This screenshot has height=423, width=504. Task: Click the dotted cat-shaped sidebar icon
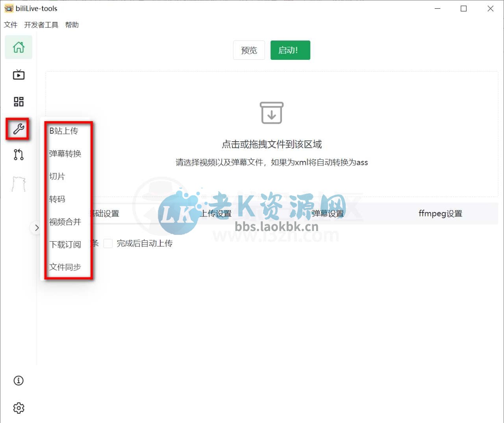pos(19,184)
